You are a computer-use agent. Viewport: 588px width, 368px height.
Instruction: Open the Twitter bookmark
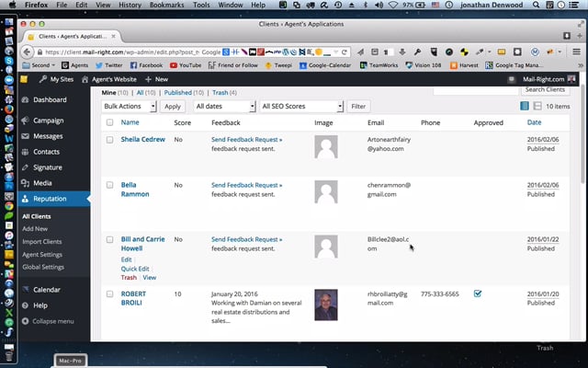click(x=108, y=65)
